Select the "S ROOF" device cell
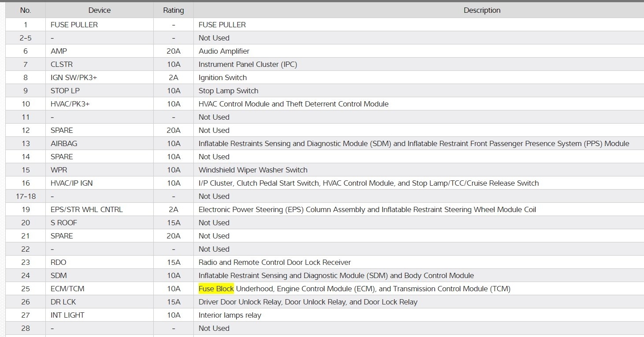The image size is (644, 337). coord(63,223)
